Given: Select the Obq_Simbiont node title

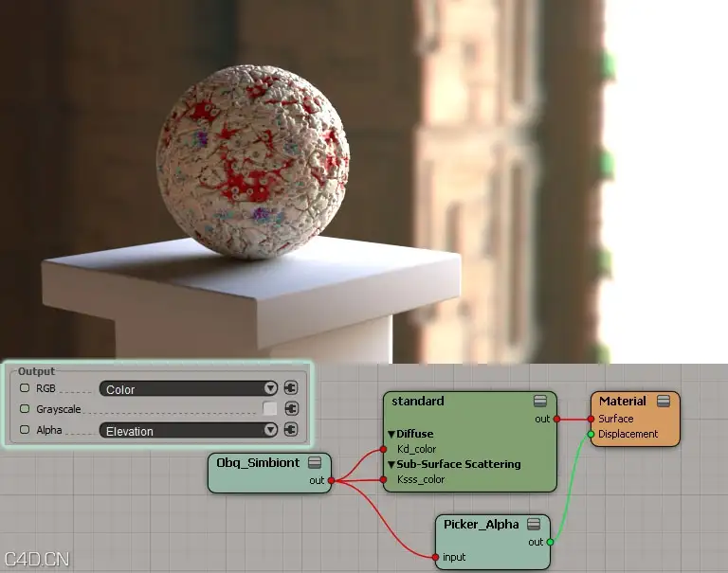Looking at the screenshot, I should (x=258, y=462).
